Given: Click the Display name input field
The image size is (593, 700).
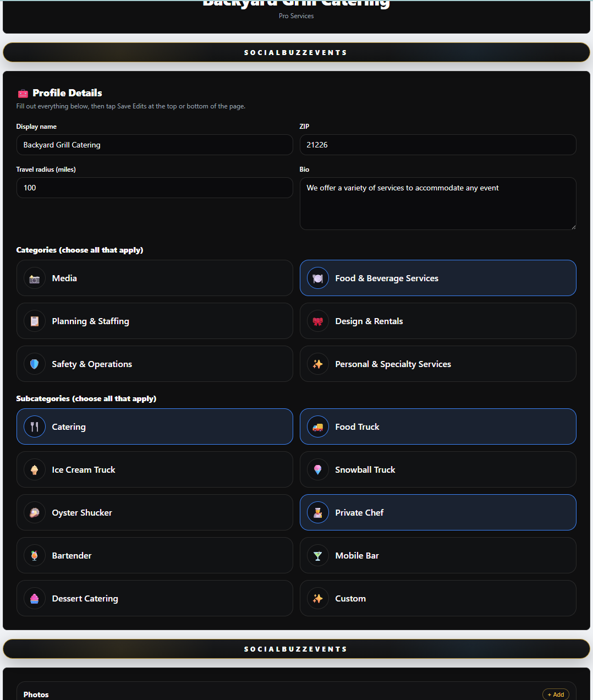Looking at the screenshot, I should pos(155,145).
